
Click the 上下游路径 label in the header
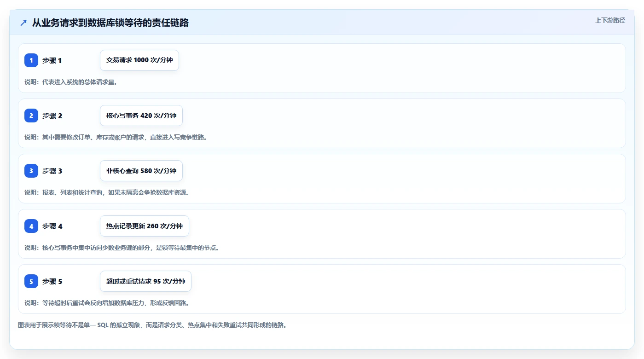click(x=610, y=20)
